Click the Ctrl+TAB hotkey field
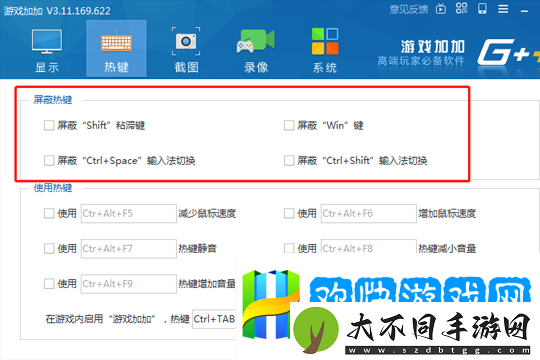 click(214, 319)
